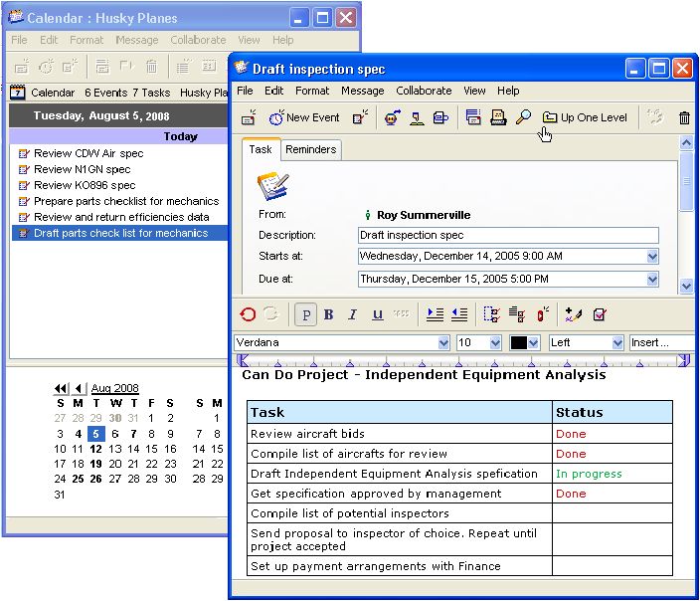This screenshot has width=700, height=601.
Task: Toggle bold formatting
Action: click(328, 314)
